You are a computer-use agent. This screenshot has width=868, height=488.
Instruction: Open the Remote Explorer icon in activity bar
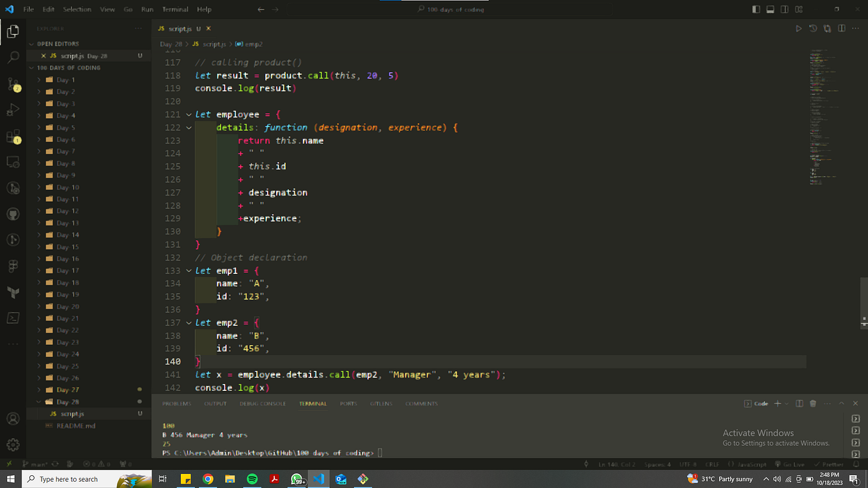[13, 162]
